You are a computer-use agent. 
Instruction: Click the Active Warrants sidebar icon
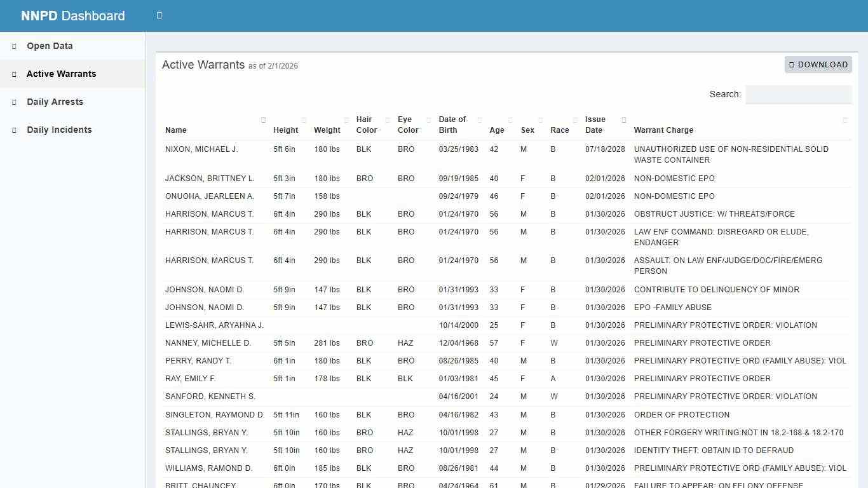tap(13, 74)
